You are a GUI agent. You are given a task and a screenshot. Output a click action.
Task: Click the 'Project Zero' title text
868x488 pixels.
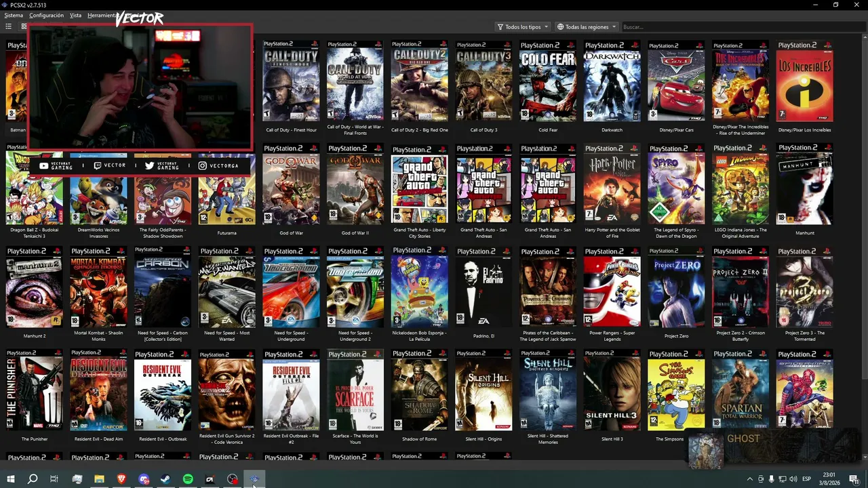(676, 336)
